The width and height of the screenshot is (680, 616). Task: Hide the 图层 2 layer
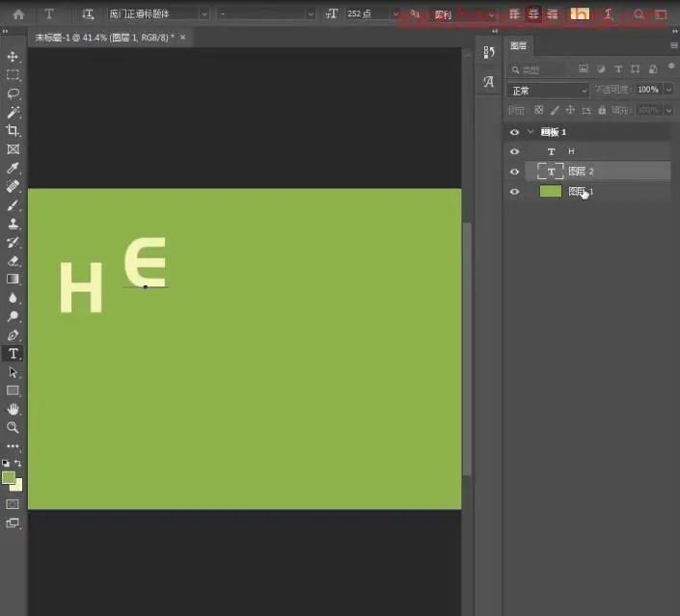[x=514, y=172]
